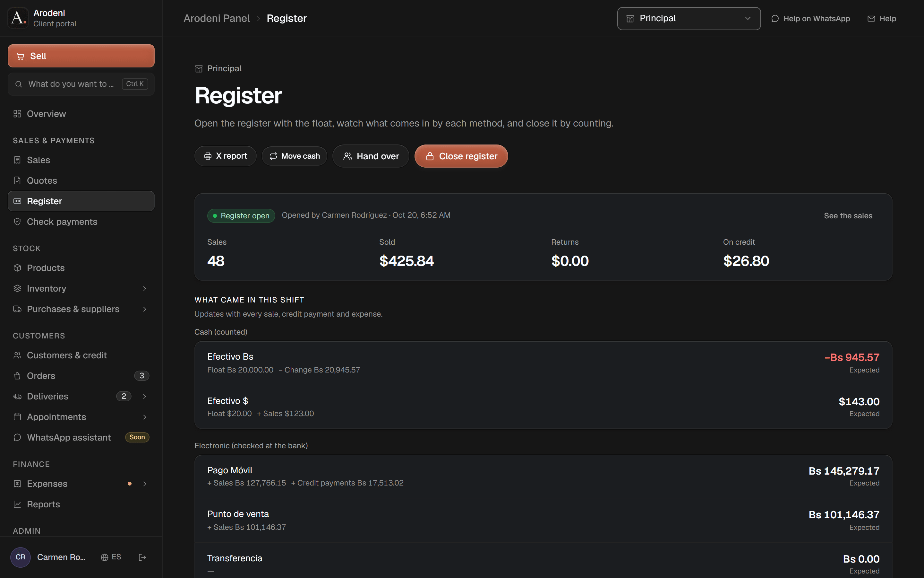Image resolution: width=924 pixels, height=578 pixels.
Task: Click the Reports chart icon
Action: [17, 504]
